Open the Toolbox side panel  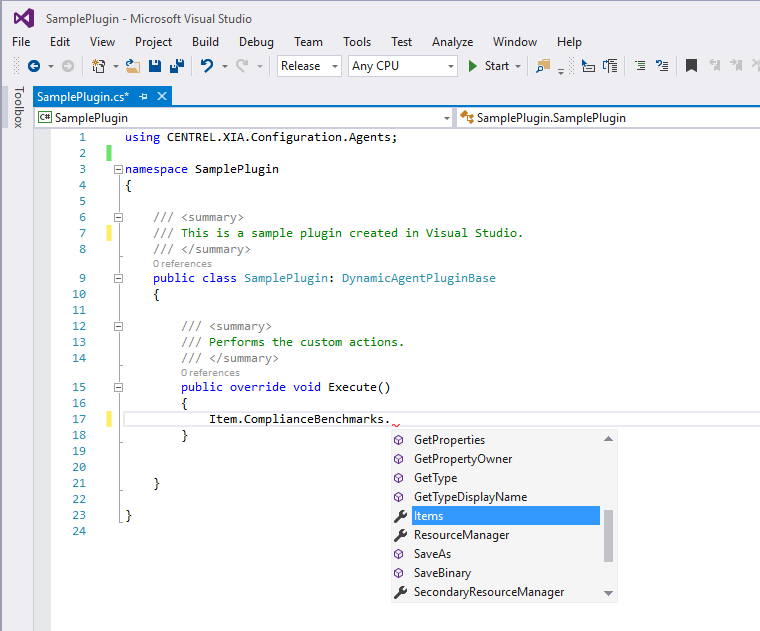(18, 108)
